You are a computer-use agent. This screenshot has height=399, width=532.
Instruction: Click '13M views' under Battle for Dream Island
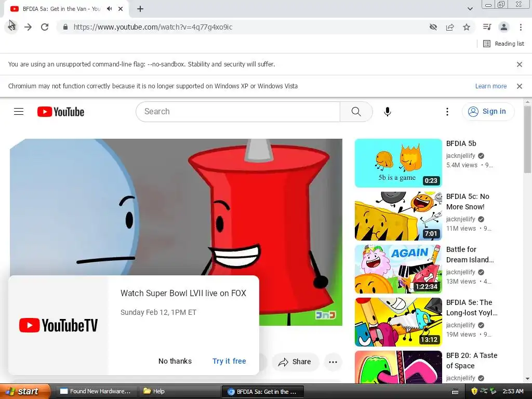coord(461,282)
